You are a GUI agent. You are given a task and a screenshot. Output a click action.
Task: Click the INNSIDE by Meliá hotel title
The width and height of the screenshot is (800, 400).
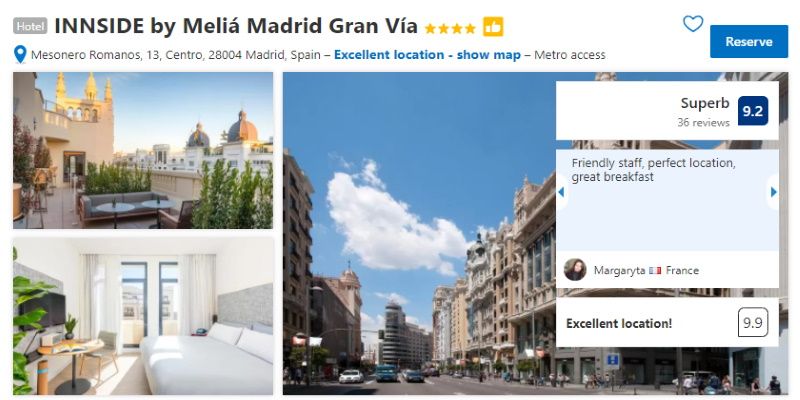[x=236, y=26]
